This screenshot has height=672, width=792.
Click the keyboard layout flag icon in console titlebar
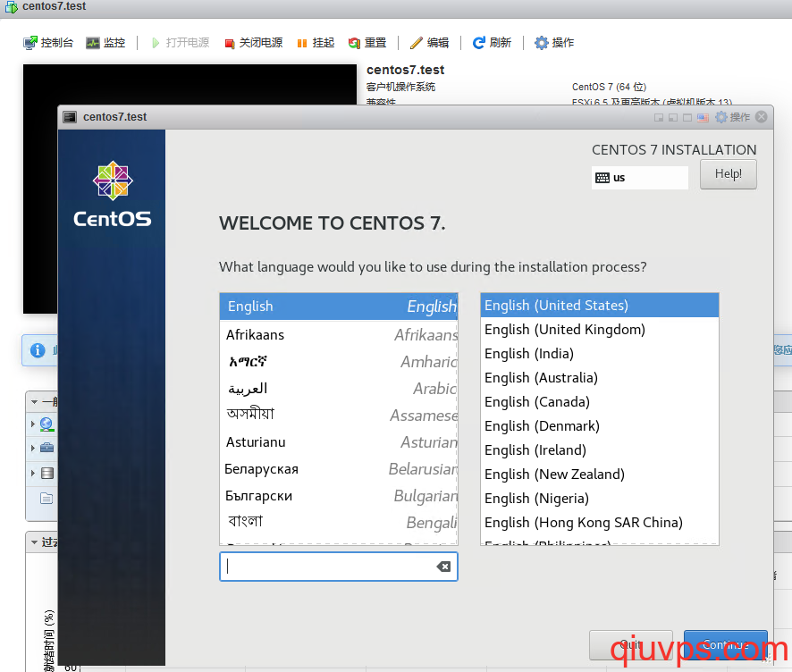[703, 118]
